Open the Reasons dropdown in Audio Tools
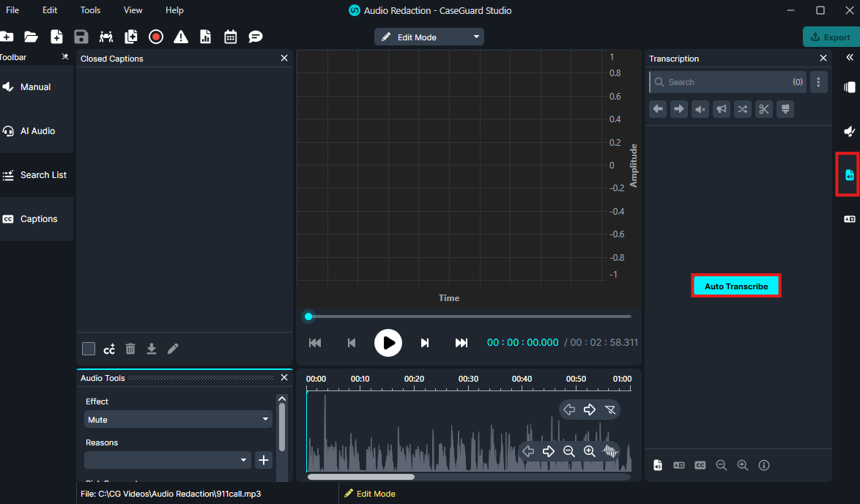Screen dimensions: 860x504 [168, 460]
